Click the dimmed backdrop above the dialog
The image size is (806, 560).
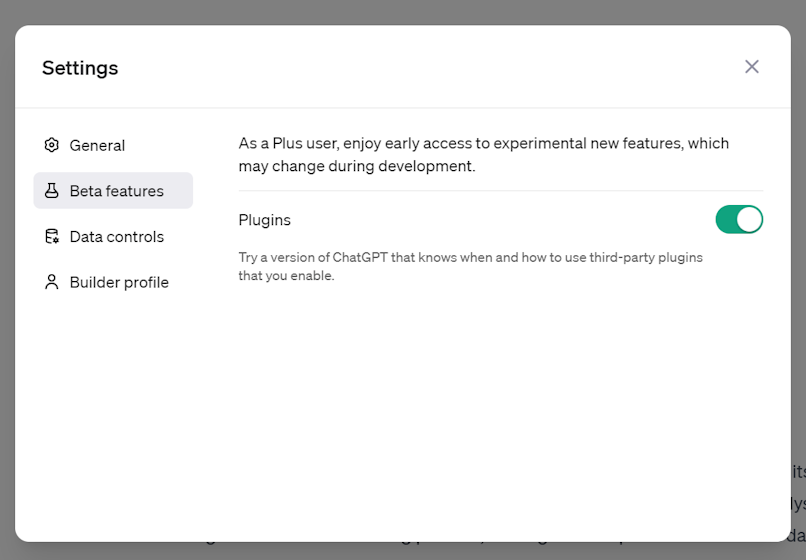click(403, 11)
